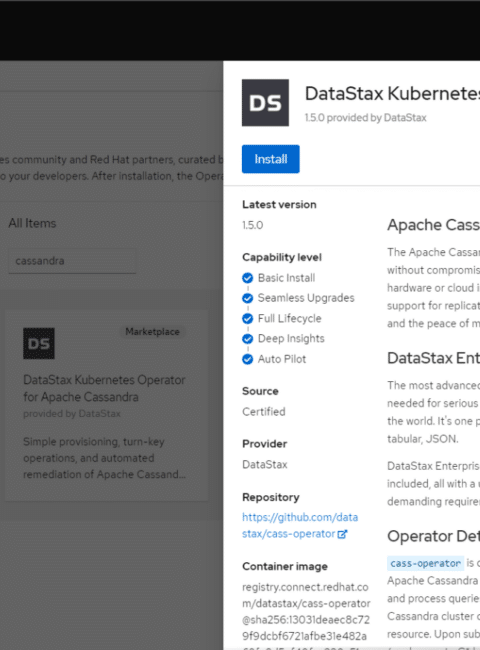Click the 'Repository' heading
Image resolution: width=480 pixels, height=650 pixels.
(x=271, y=497)
